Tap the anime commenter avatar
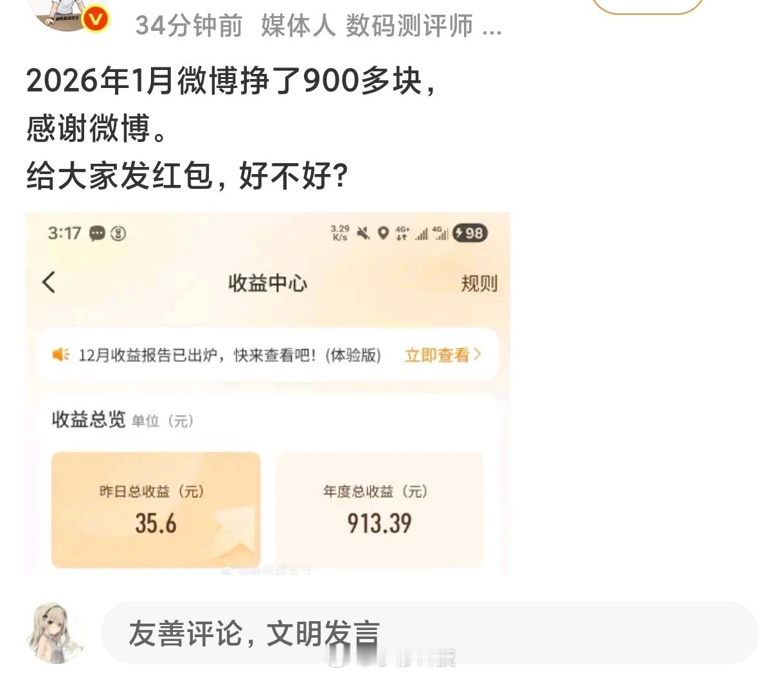784x675 pixels. [56, 633]
